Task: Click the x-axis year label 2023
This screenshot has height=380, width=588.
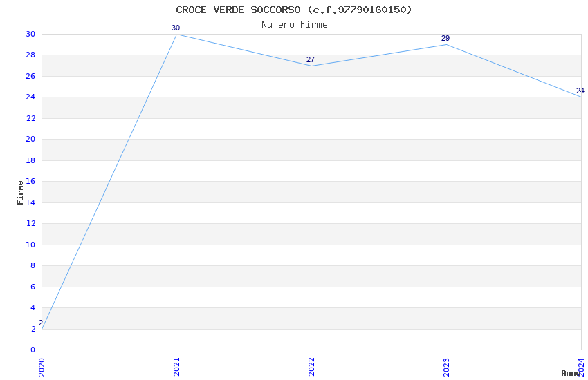Action: (x=446, y=367)
